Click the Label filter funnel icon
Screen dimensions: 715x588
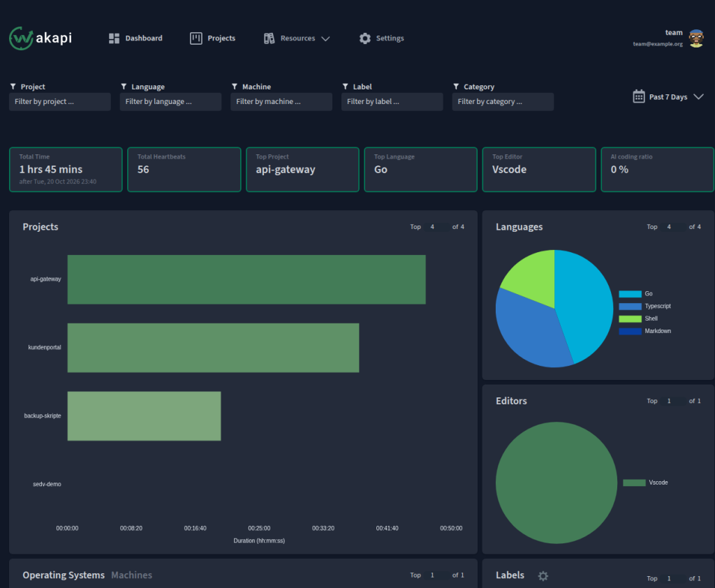coord(345,86)
